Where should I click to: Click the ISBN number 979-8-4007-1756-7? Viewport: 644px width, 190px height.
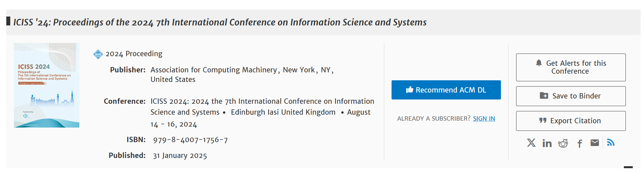(x=190, y=140)
